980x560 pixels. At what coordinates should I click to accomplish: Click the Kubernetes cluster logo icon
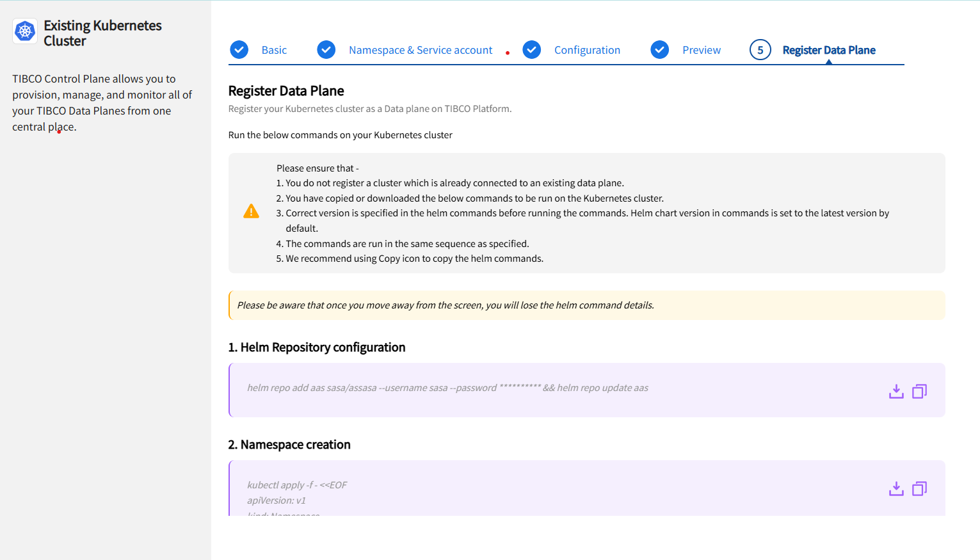click(x=25, y=31)
